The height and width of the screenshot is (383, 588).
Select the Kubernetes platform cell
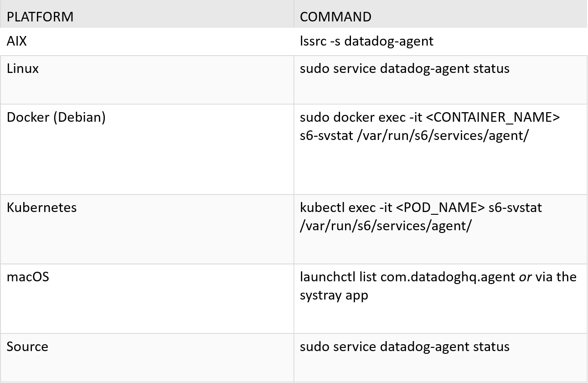point(41,207)
